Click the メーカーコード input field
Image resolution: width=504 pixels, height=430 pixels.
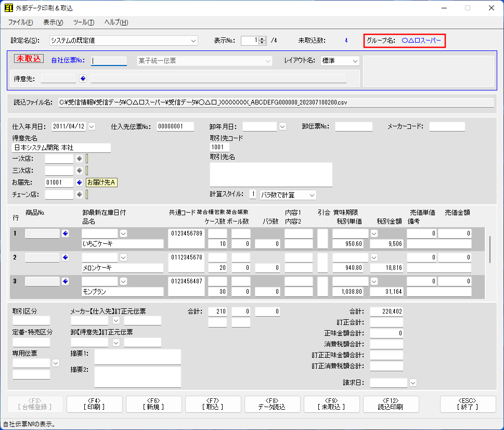click(x=447, y=126)
